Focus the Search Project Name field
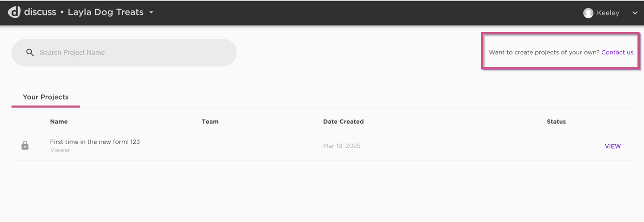This screenshot has width=644, height=222. 124,53
